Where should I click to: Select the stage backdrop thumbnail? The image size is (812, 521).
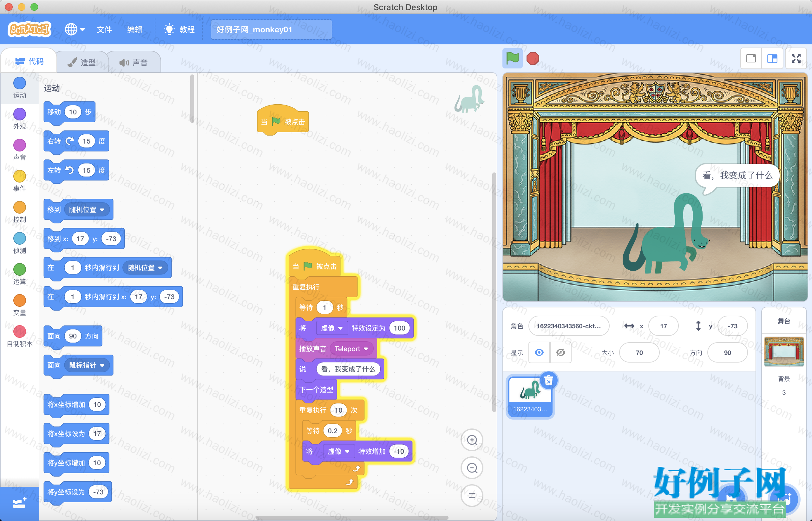784,352
